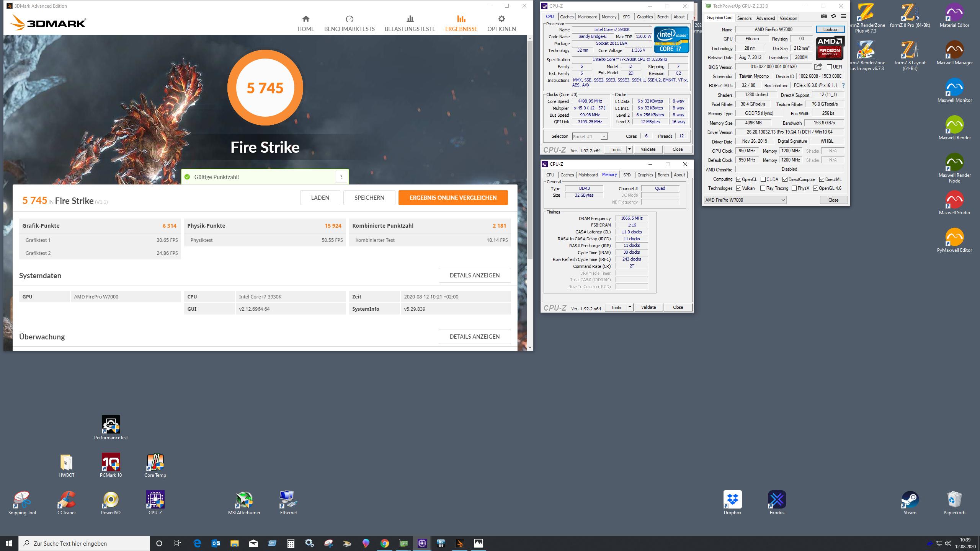Click the Speichern button
The height and width of the screenshot is (551, 980).
point(369,198)
